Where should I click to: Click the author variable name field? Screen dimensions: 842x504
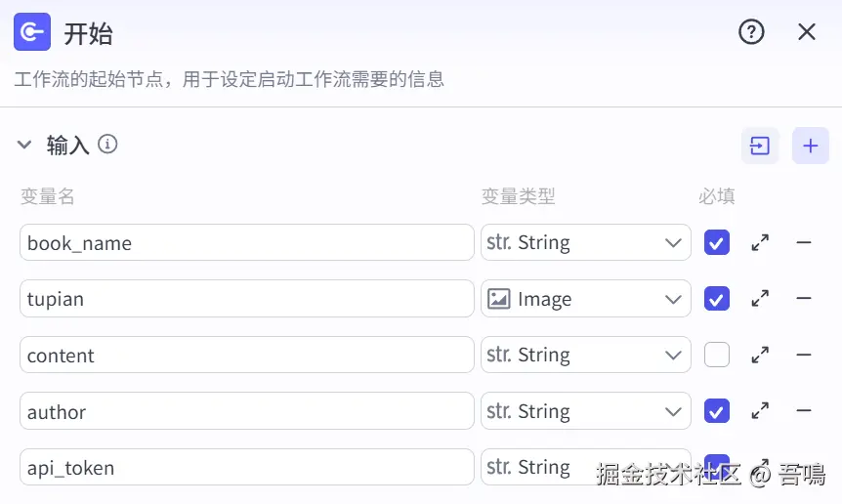tap(246, 411)
